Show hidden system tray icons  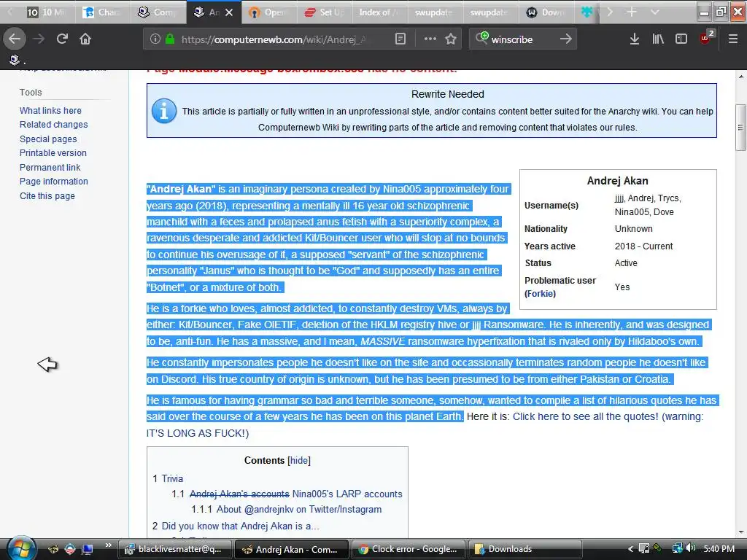pos(630,549)
